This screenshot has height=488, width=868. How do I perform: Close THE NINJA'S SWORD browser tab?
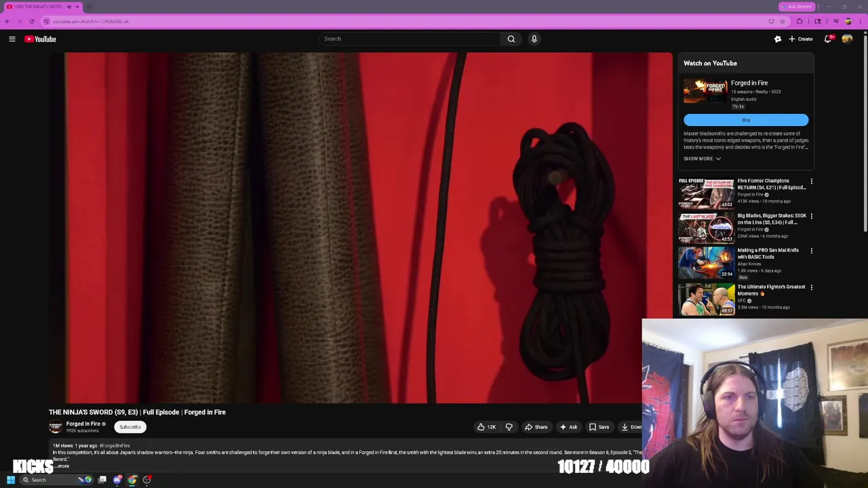pyautogui.click(x=77, y=7)
